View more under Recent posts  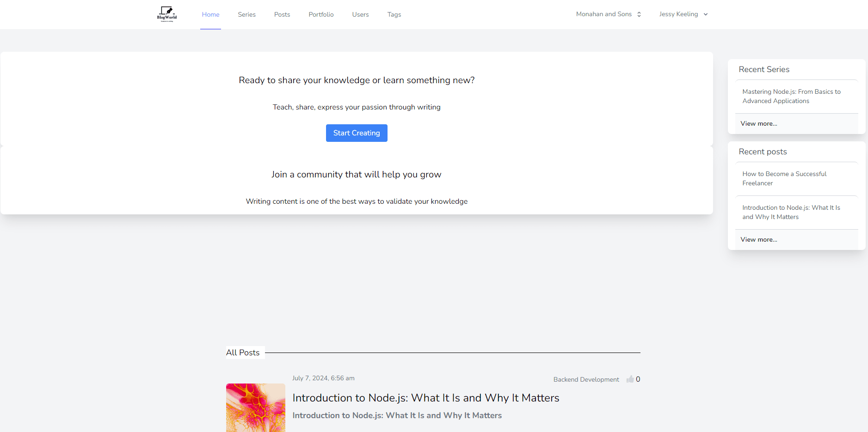(x=758, y=240)
